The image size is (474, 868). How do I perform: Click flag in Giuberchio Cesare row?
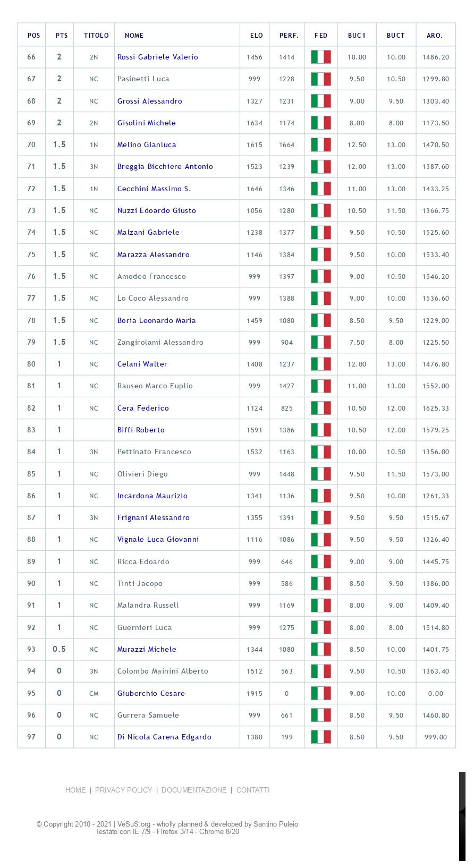321,693
